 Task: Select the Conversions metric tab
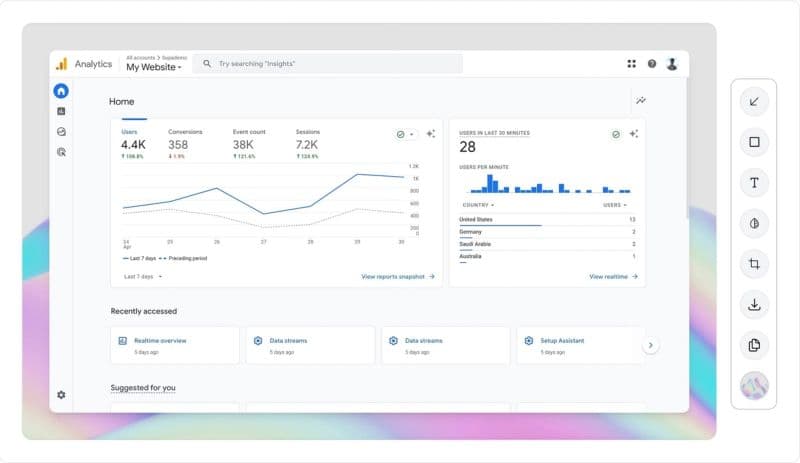point(185,144)
